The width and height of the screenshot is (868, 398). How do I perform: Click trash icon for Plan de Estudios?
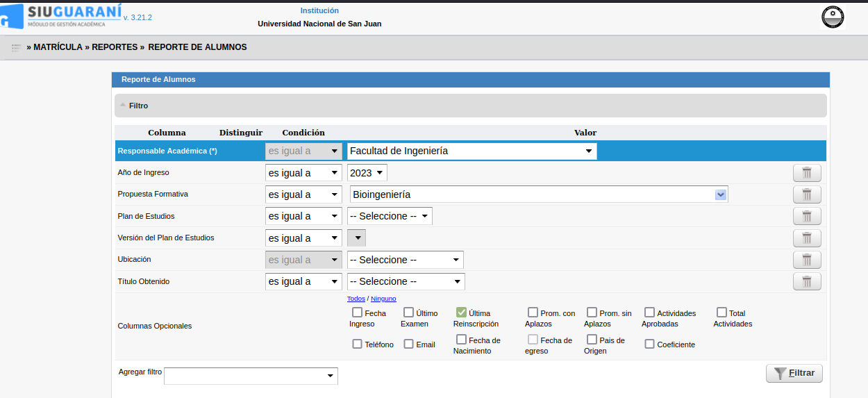(806, 216)
